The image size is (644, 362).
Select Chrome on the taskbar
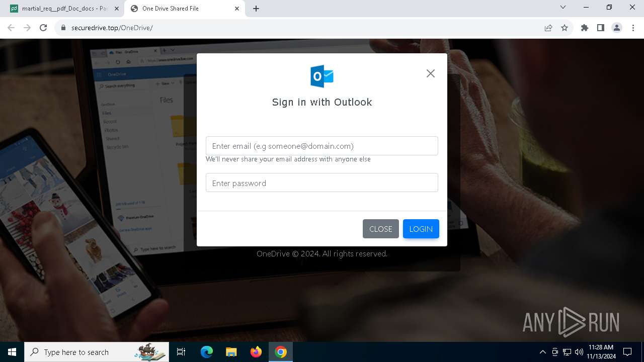pyautogui.click(x=281, y=352)
